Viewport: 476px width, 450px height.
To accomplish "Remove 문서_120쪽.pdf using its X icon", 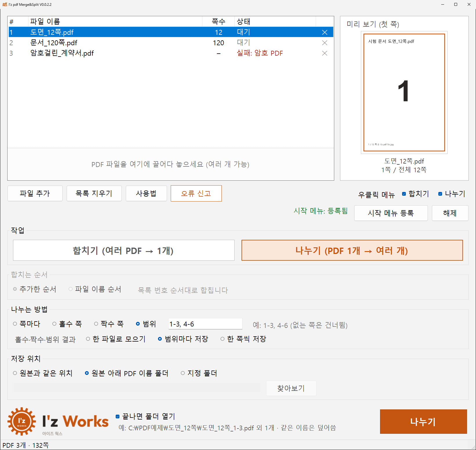I will coord(325,43).
